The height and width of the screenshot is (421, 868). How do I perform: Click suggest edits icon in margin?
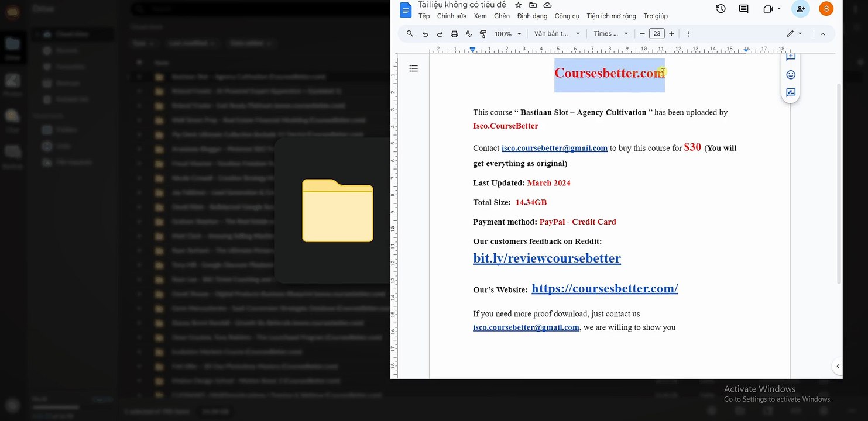[791, 92]
